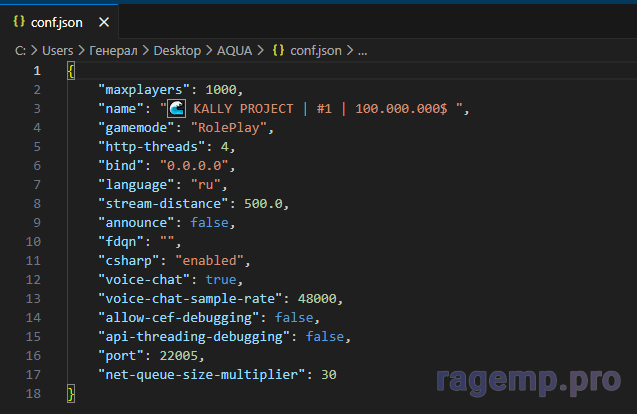This screenshot has width=637, height=414.
Task: Click the conf.json breadcrumb file name
Action: point(316,49)
